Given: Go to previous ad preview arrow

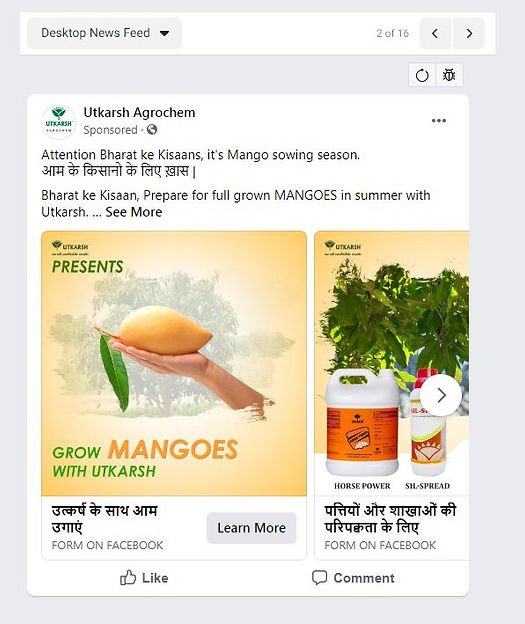Looking at the screenshot, I should pos(435,33).
